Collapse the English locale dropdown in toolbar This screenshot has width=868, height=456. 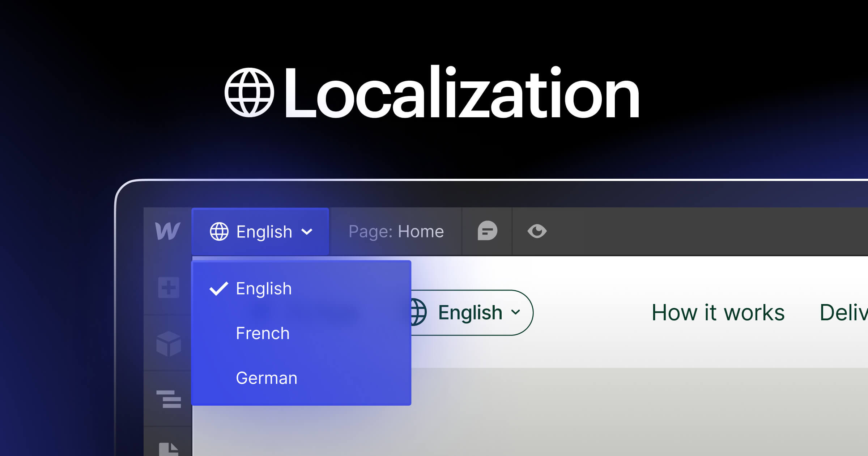[x=264, y=232]
